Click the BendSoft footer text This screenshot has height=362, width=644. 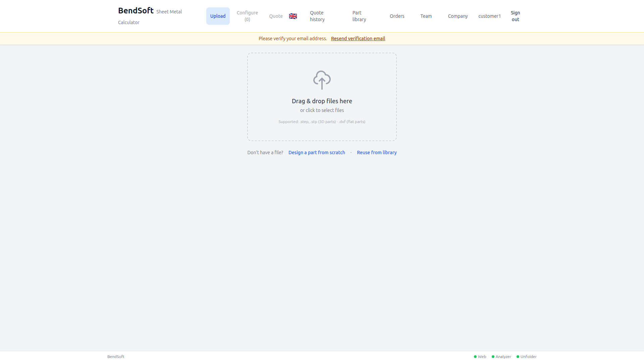(116, 357)
